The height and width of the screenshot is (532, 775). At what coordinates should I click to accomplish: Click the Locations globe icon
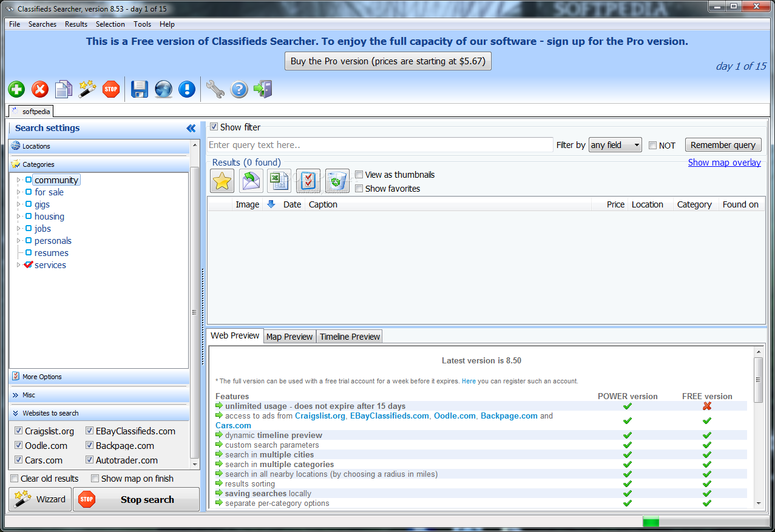(x=16, y=146)
